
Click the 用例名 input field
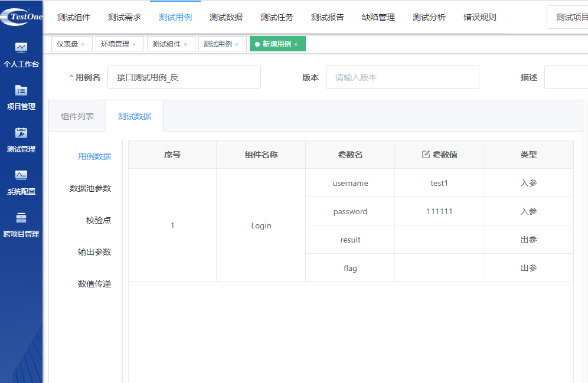point(184,77)
